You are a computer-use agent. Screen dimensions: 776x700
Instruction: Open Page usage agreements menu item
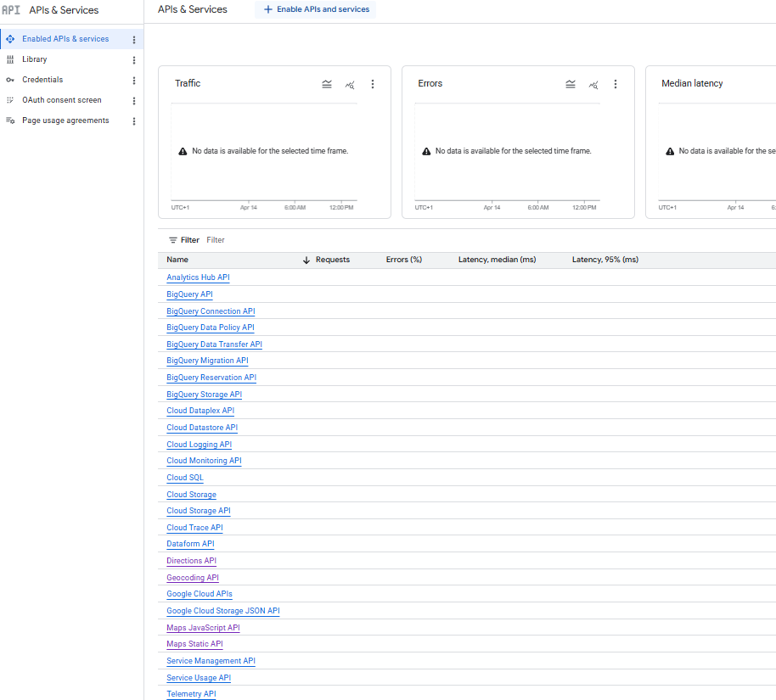[72, 120]
